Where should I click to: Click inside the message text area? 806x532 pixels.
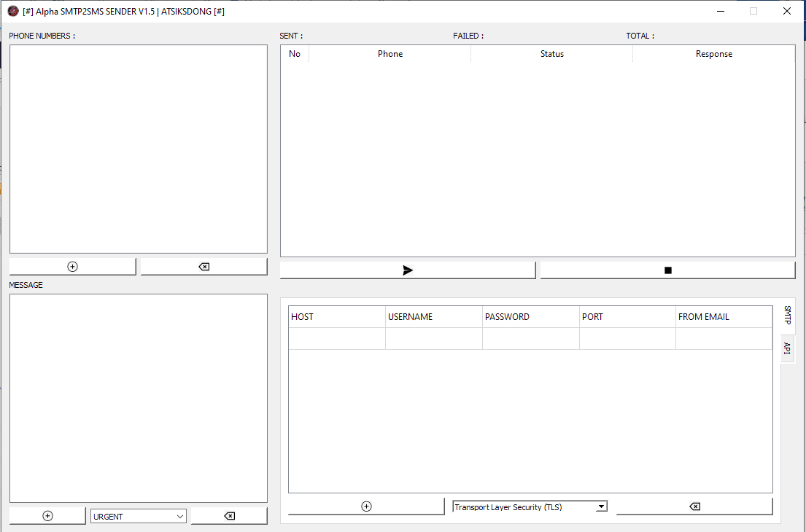139,398
